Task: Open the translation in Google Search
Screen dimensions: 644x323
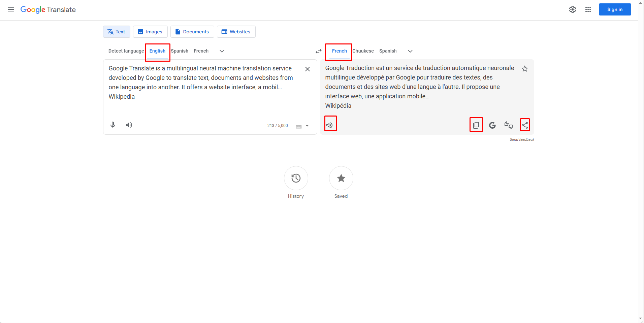Action: pos(492,125)
